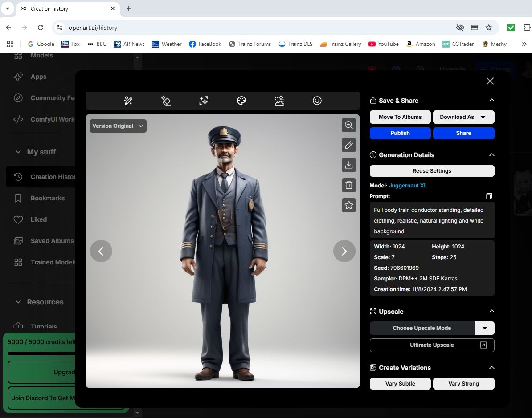
Task: Collapse the My stuff sidebar section
Action: click(x=18, y=152)
